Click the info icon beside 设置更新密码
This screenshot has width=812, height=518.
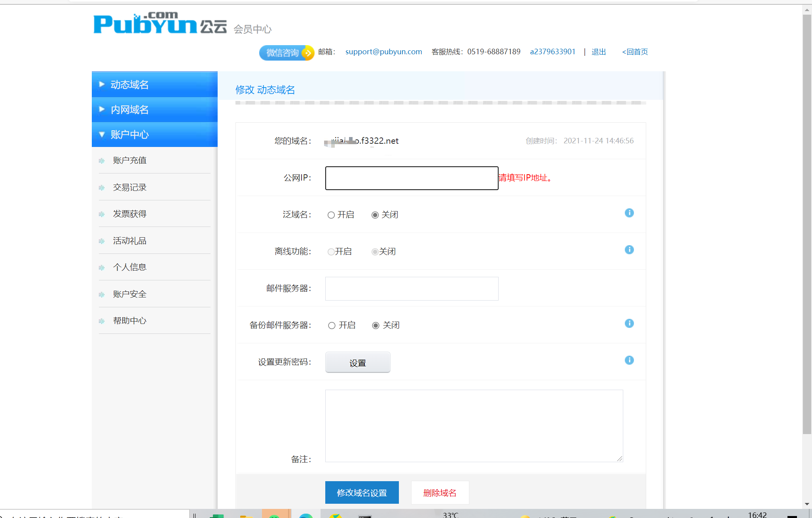coord(629,360)
